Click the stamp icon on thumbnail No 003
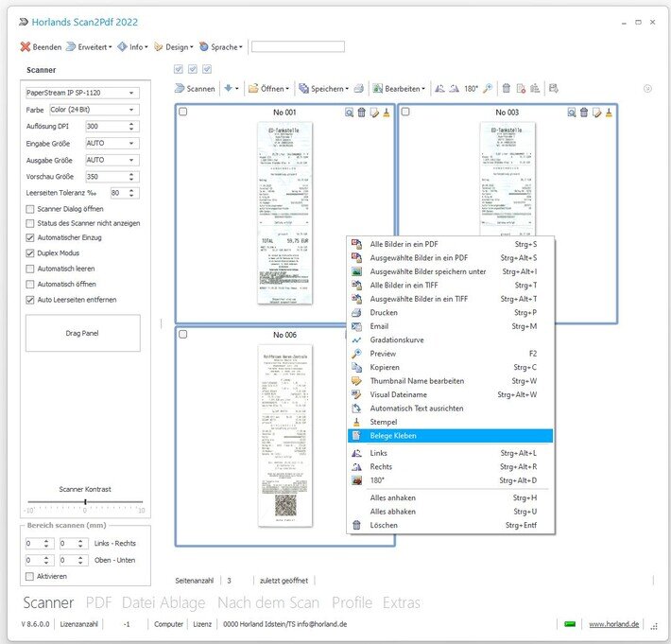Image resolution: width=671 pixels, height=644 pixels. pyautogui.click(x=609, y=113)
